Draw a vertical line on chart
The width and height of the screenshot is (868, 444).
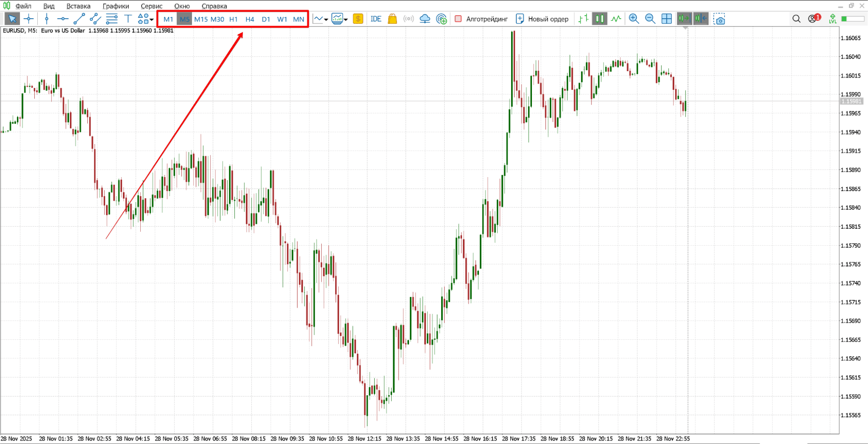click(x=46, y=19)
